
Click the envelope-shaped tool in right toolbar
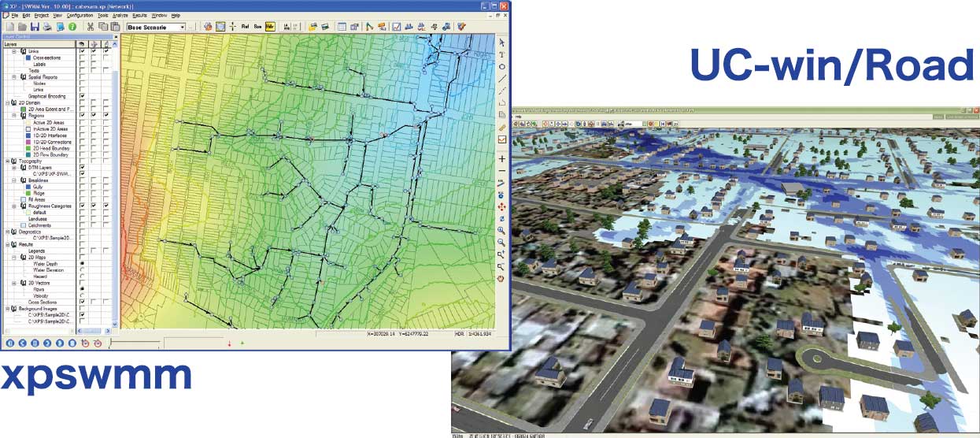click(502, 139)
